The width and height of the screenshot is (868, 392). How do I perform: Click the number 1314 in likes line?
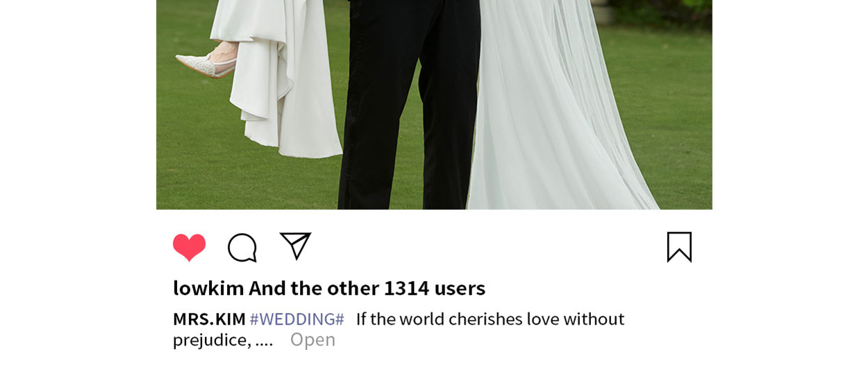[406, 287]
